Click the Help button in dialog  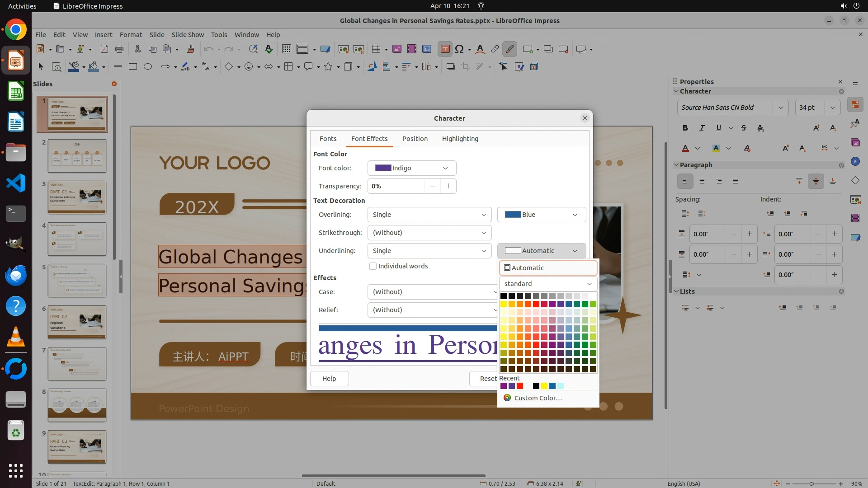329,379
